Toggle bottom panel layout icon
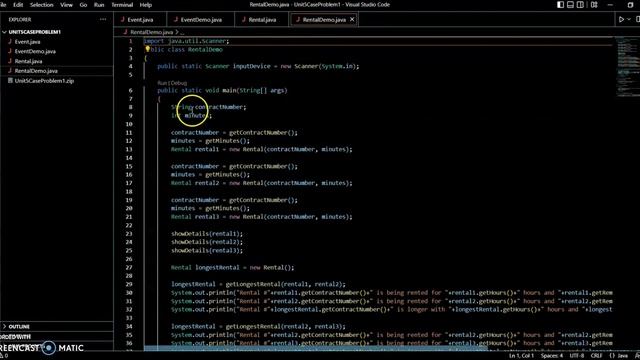 [570, 5]
